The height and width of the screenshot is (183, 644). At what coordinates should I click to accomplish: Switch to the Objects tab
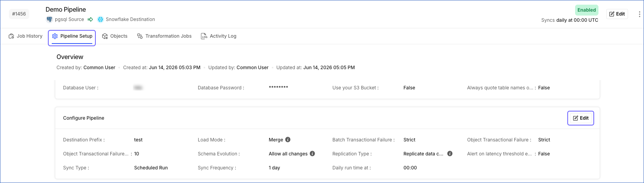pos(115,36)
